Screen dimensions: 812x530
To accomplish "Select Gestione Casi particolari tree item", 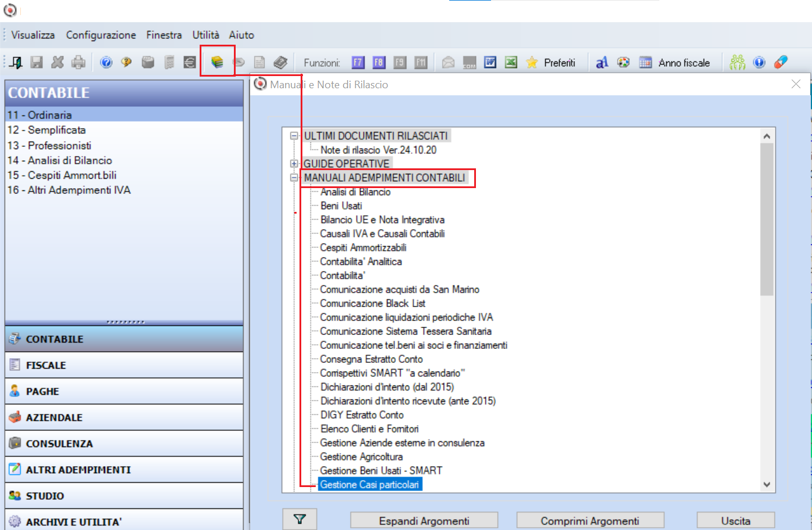I will (x=370, y=484).
